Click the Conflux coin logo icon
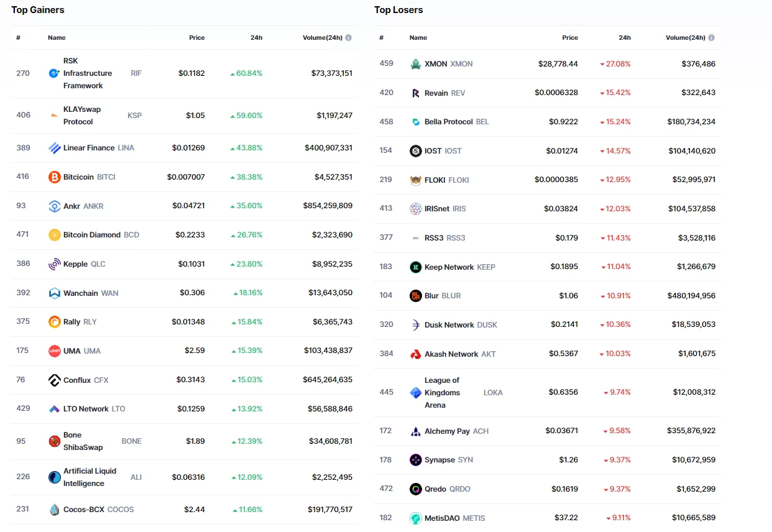Viewport: 772px width, 532px height. (x=55, y=380)
